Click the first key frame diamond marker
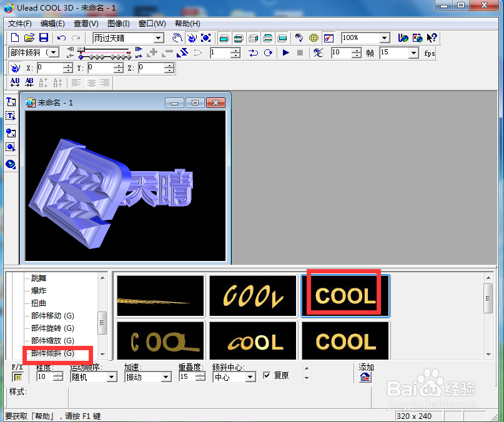Viewport: 504px width, 422px height. coord(81,57)
